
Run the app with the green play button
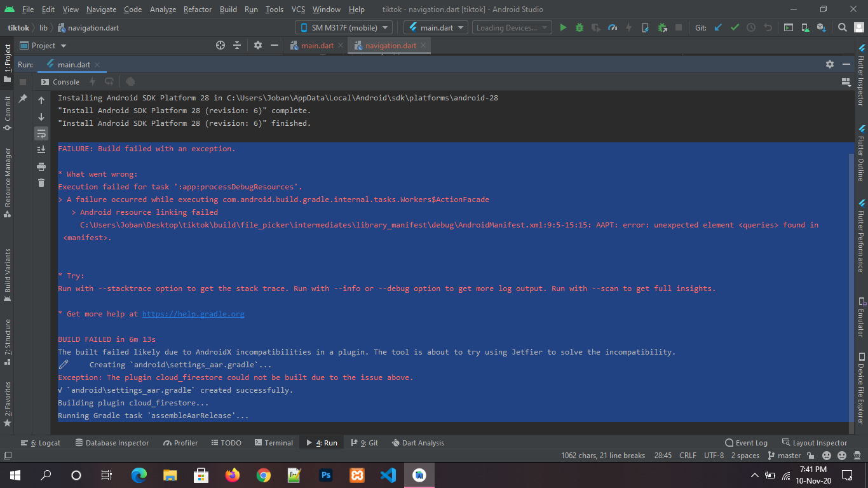563,27
